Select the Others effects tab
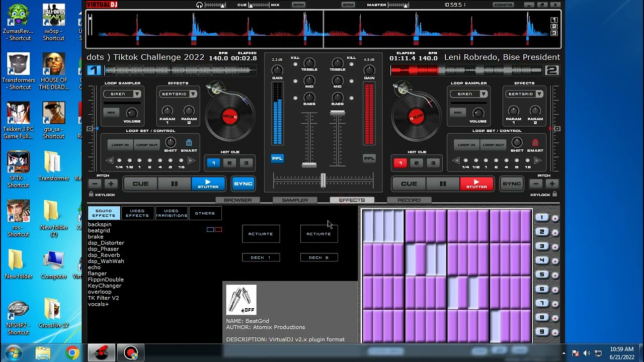This screenshot has width=644, height=362. [x=205, y=213]
